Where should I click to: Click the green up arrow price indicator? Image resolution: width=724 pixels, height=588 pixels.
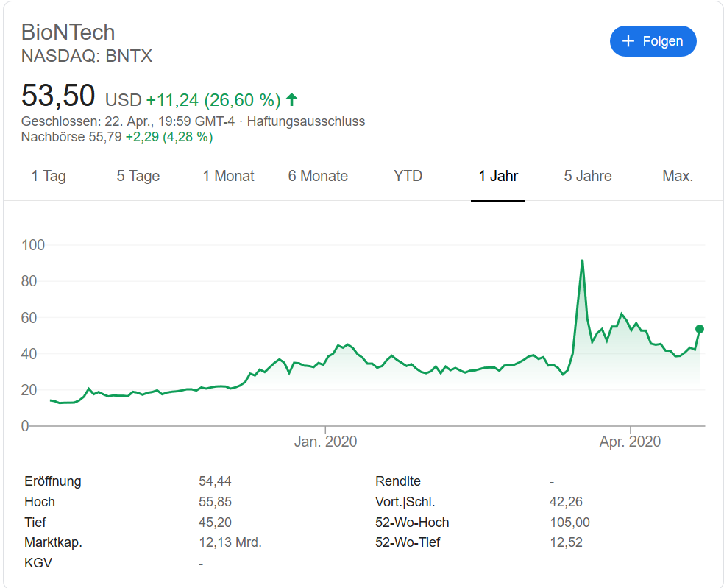(x=292, y=99)
